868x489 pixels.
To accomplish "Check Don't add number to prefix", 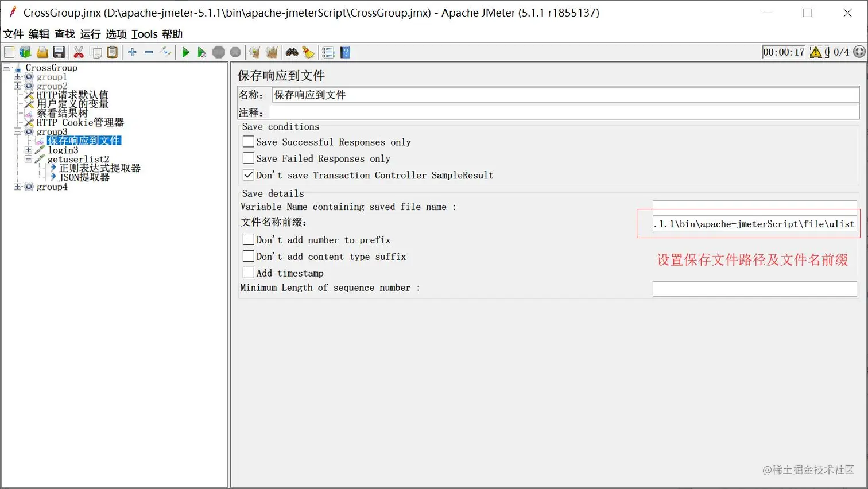I will 248,240.
